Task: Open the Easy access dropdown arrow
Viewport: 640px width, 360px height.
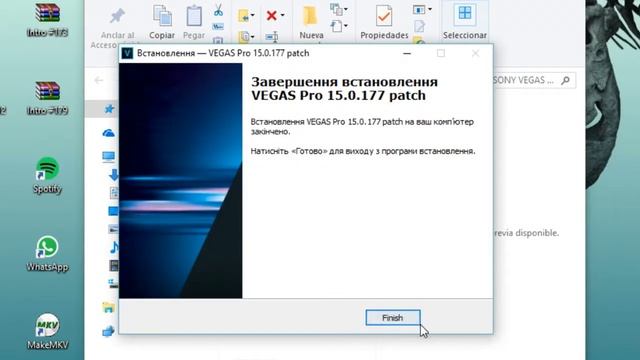Action: tap(346, 27)
